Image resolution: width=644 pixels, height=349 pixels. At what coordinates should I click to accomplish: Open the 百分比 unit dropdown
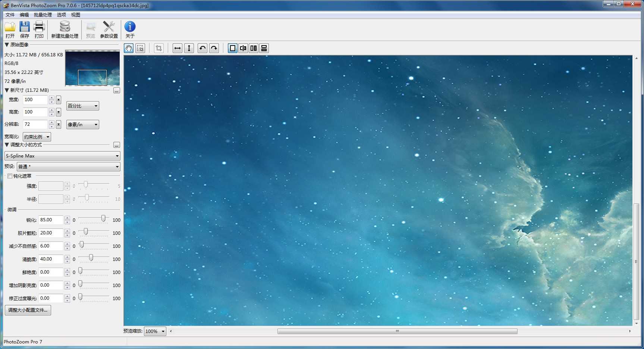tap(83, 106)
